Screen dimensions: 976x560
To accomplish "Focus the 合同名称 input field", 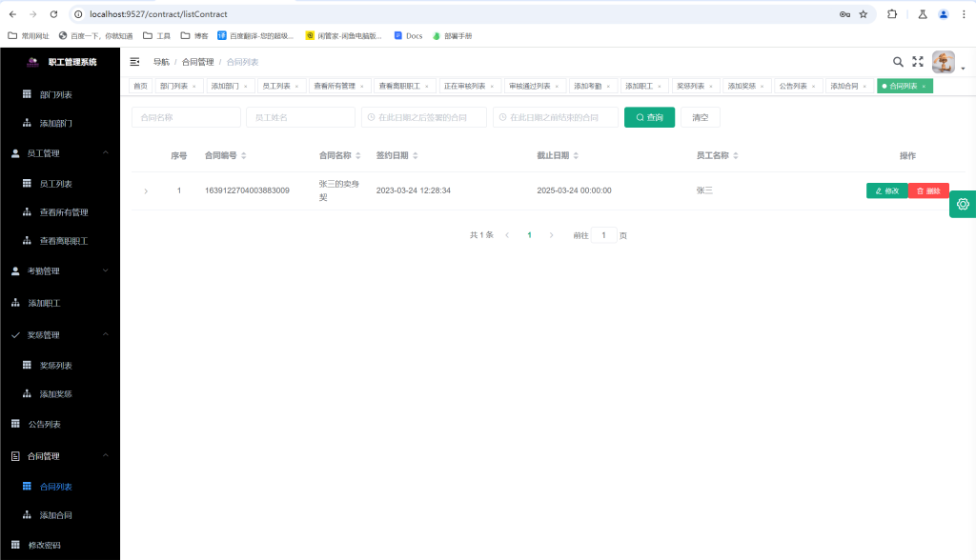I will [x=186, y=117].
